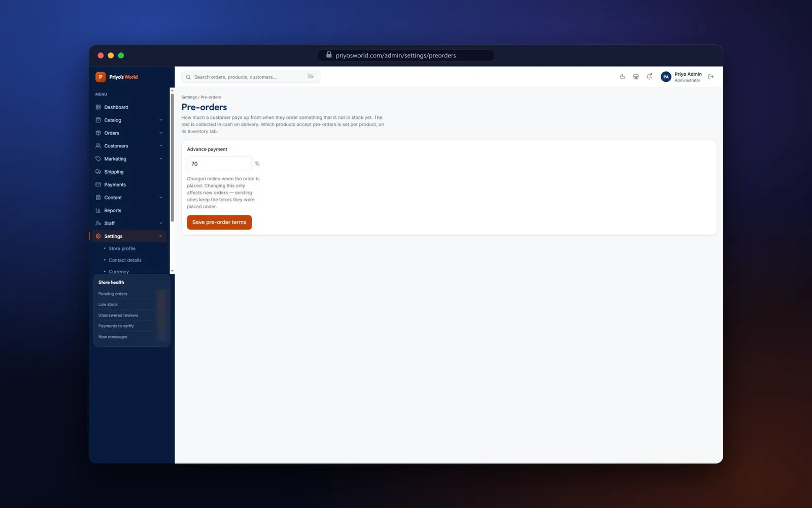Click the Marketing tag icon
The height and width of the screenshot is (508, 812).
pos(98,158)
